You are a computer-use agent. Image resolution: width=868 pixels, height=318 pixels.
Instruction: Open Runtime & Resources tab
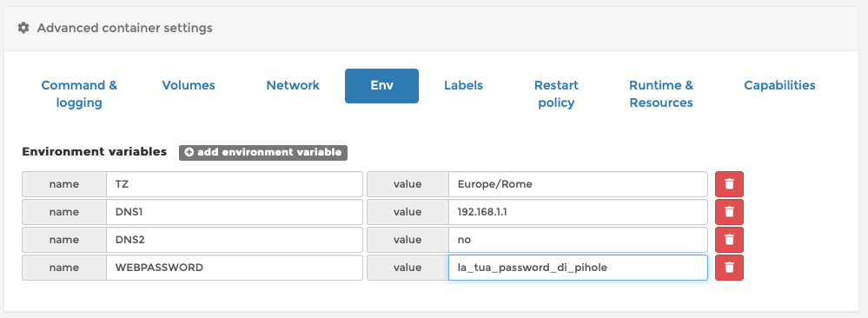(661, 94)
